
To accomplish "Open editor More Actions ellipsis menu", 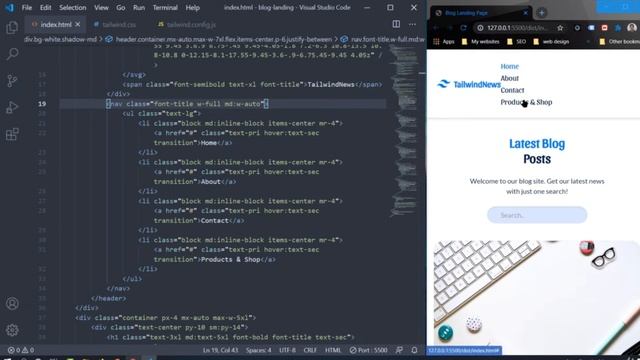I will 412,24.
